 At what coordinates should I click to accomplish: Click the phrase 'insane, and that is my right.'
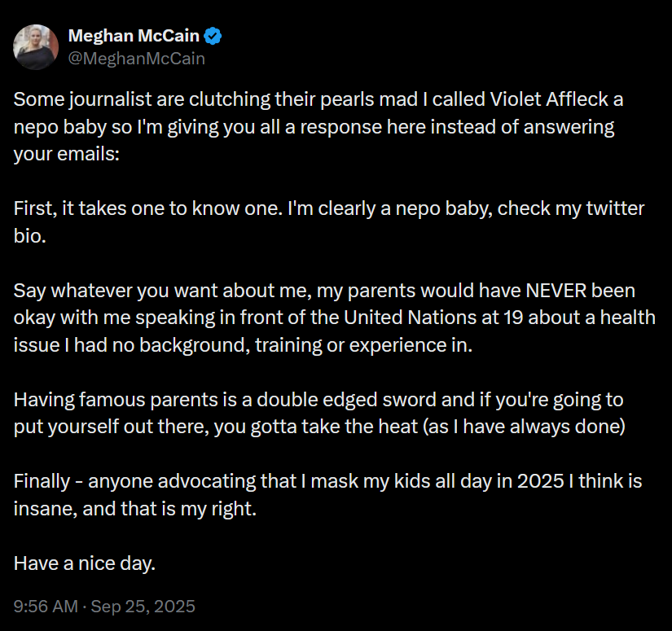[x=135, y=509]
